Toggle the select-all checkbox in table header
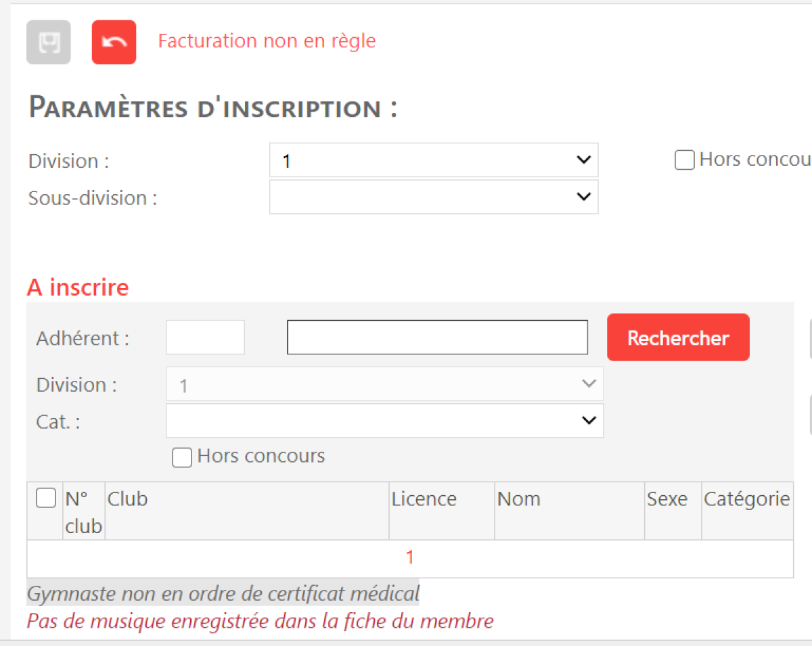The height and width of the screenshot is (646, 812). click(45, 499)
